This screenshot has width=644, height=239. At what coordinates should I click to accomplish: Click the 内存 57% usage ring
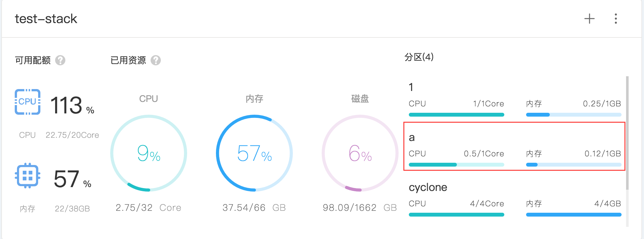(254, 153)
